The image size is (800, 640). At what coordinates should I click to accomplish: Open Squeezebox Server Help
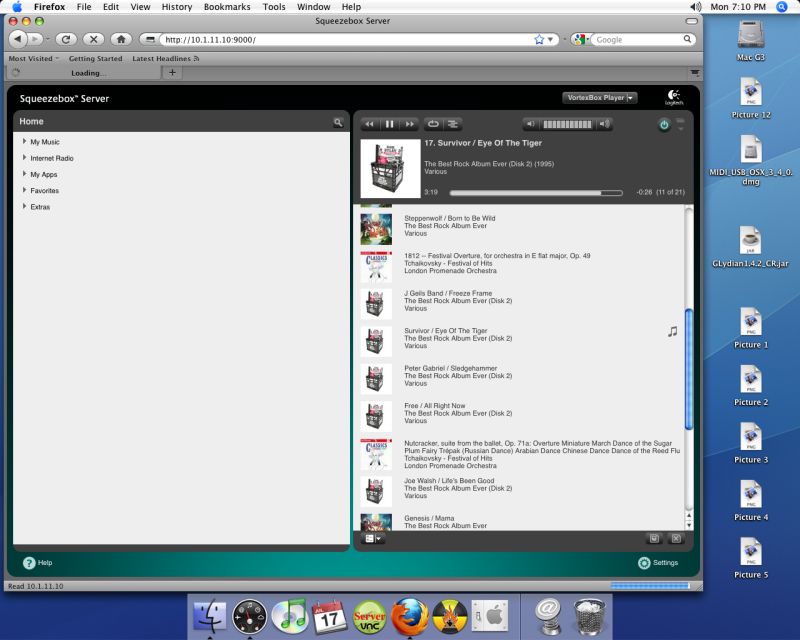(38, 562)
